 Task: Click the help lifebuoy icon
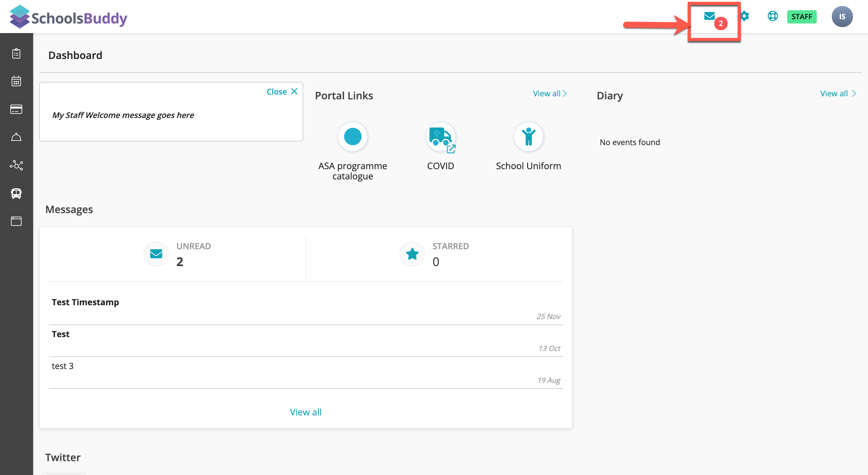(772, 16)
